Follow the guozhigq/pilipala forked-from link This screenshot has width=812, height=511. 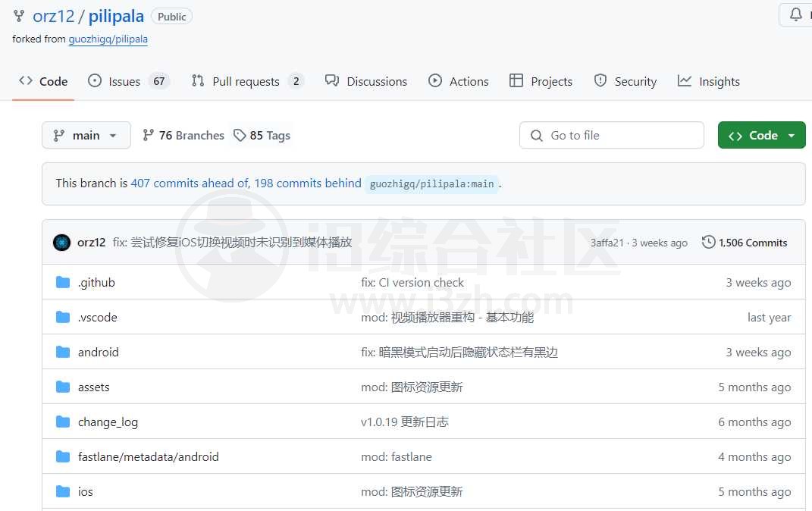pos(108,39)
